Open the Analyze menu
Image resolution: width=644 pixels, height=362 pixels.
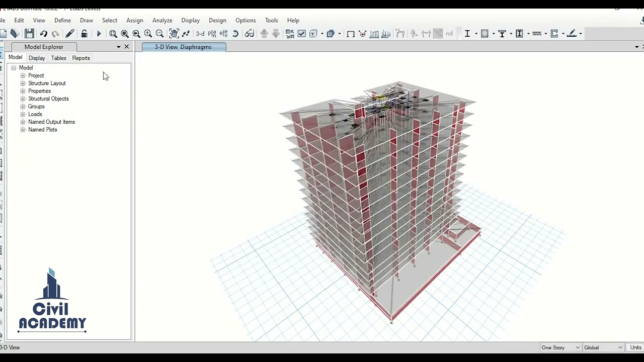click(162, 20)
